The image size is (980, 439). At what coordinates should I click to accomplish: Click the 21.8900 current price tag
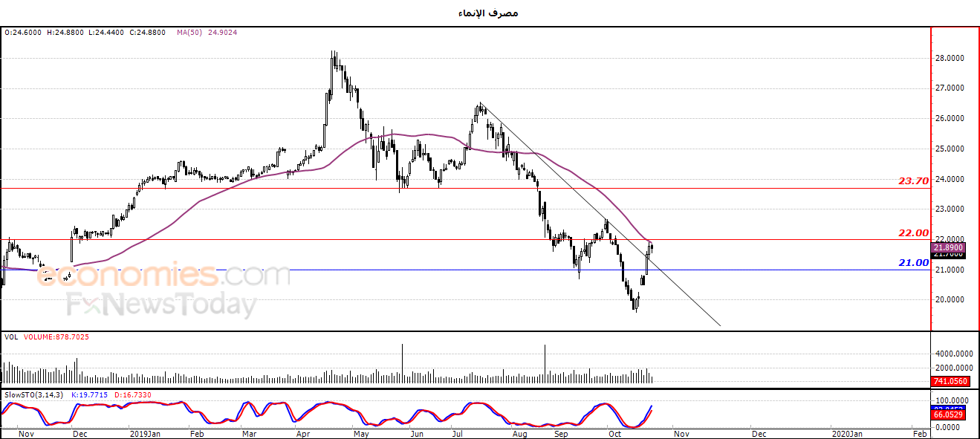(949, 247)
